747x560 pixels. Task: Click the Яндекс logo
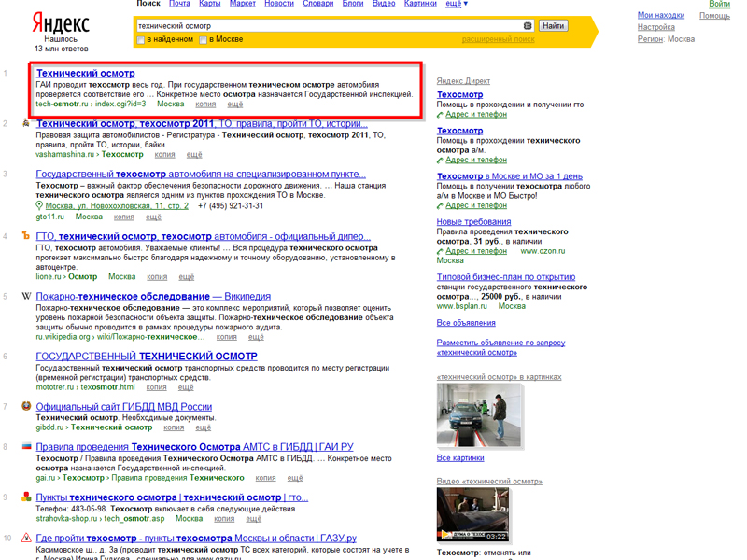click(x=61, y=23)
